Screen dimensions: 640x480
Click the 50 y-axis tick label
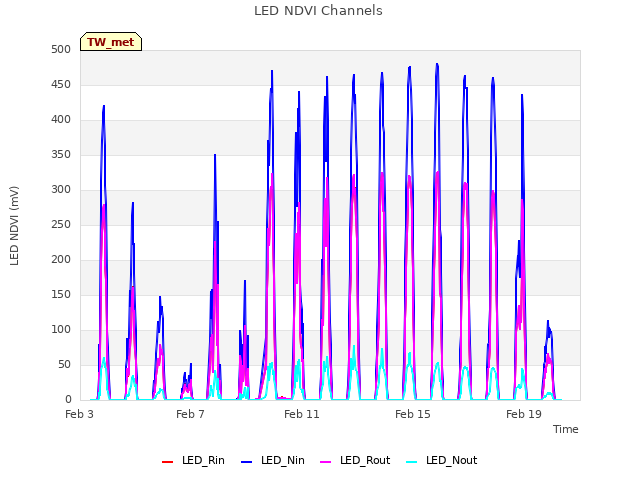tap(64, 364)
